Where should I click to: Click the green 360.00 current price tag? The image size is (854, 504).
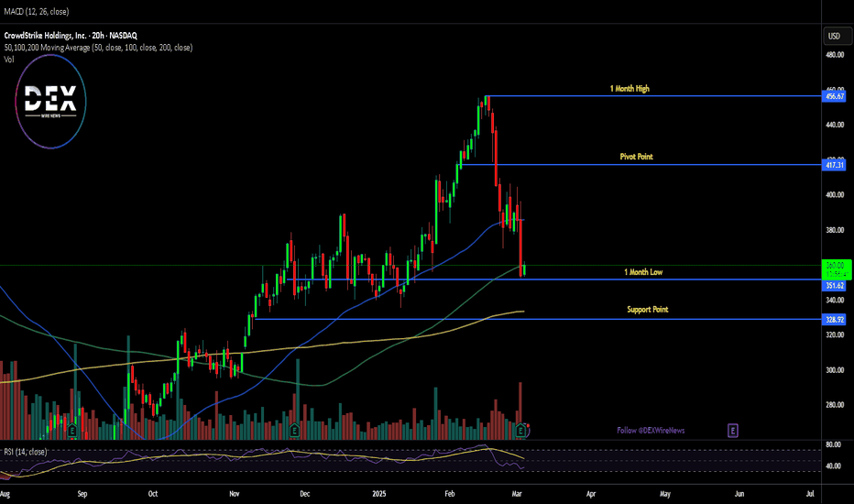(x=835, y=269)
